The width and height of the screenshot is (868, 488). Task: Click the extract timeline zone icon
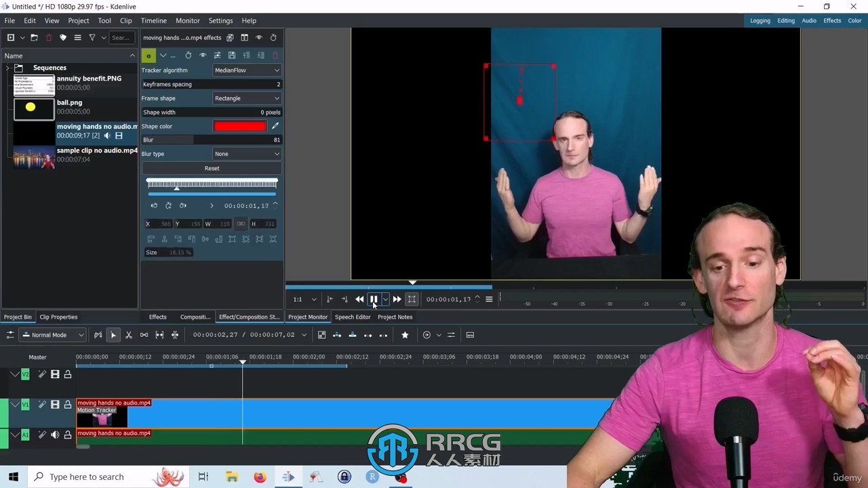click(368, 335)
